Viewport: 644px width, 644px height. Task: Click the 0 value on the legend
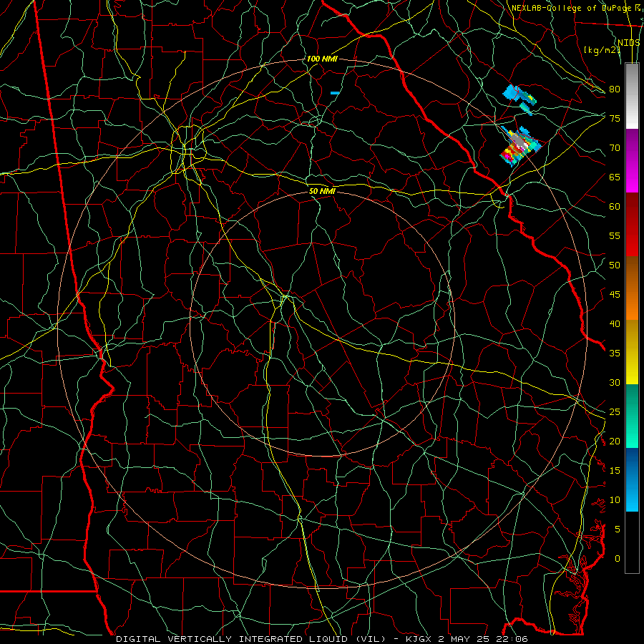tap(618, 559)
